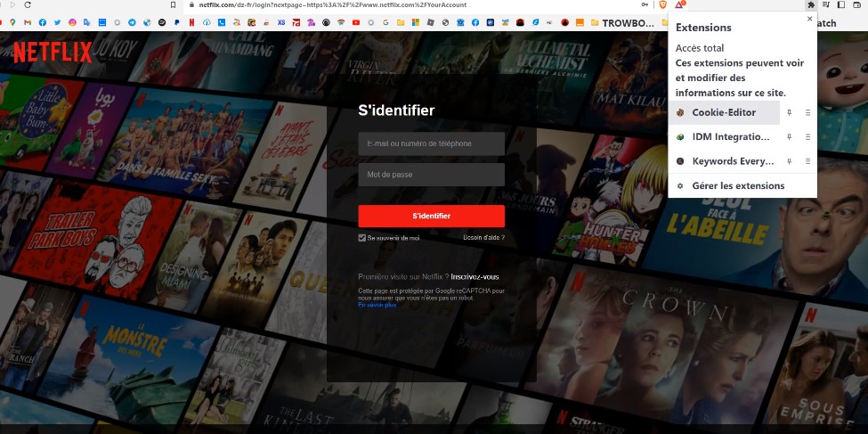Click the Netflix logo
Screen dimensions: 868x434
53,53
